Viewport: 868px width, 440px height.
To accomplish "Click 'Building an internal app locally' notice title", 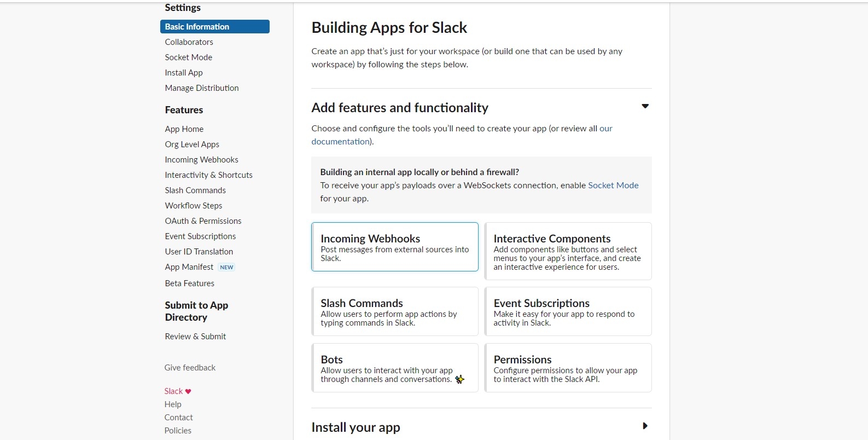I will [x=420, y=172].
